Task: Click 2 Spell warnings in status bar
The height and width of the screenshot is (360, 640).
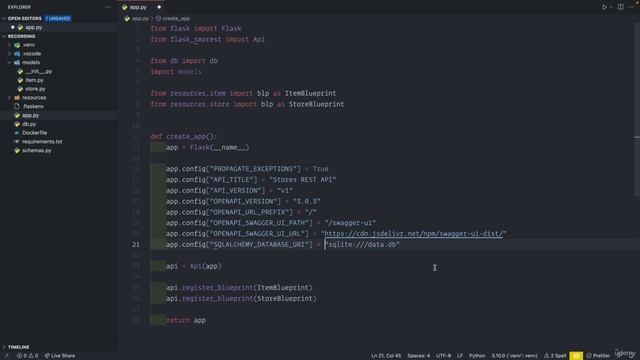Action: (555, 356)
